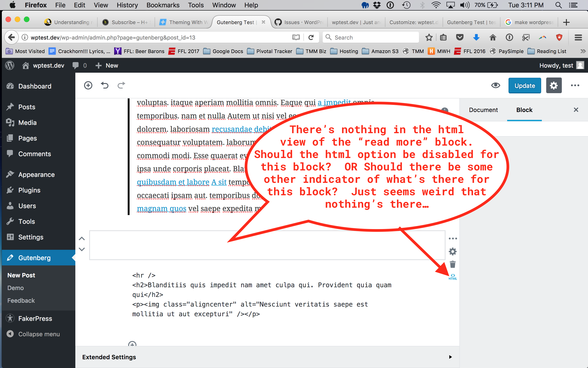Viewport: 588px width, 368px height.
Task: Open Dashboard in the admin sidebar
Action: (35, 86)
